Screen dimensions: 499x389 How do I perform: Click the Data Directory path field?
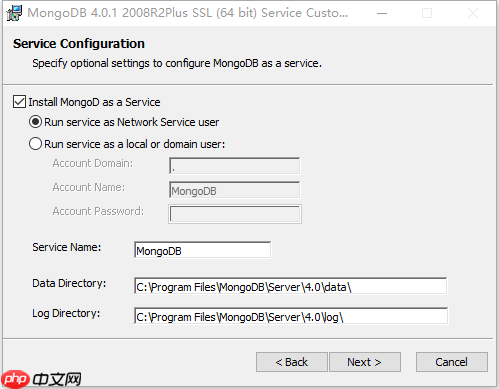pyautogui.click(x=291, y=286)
